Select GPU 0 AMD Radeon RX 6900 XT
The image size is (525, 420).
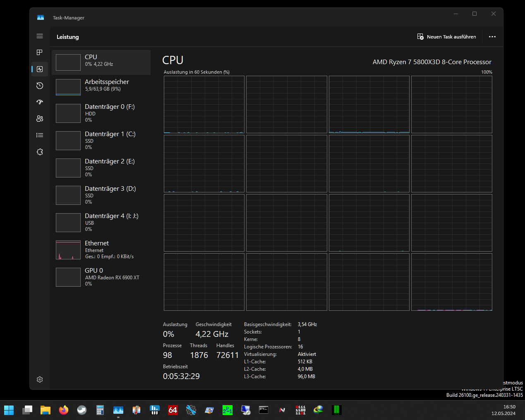click(101, 277)
